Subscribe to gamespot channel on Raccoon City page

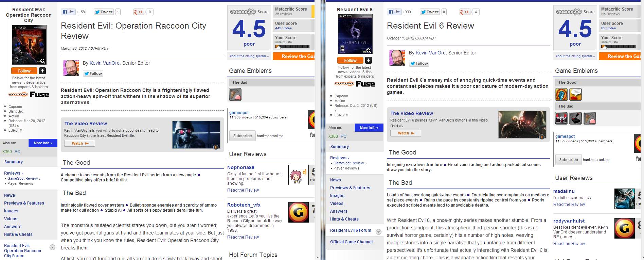[243, 136]
